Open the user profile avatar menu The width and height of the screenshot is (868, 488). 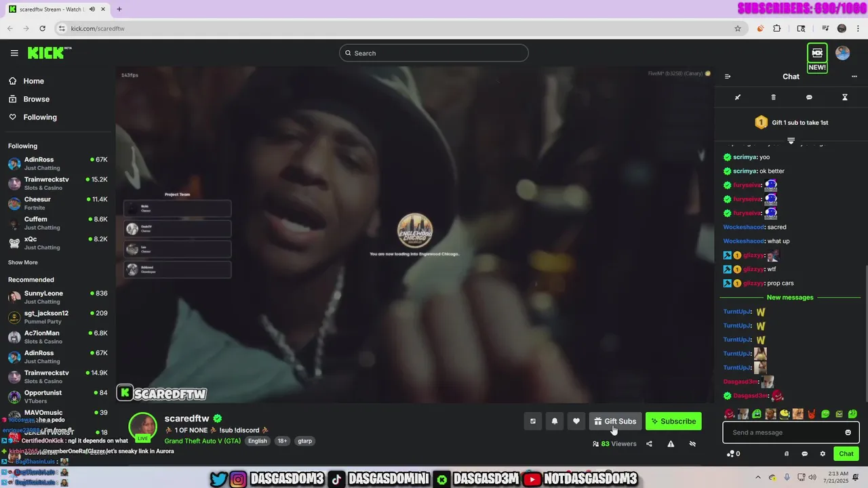click(843, 53)
